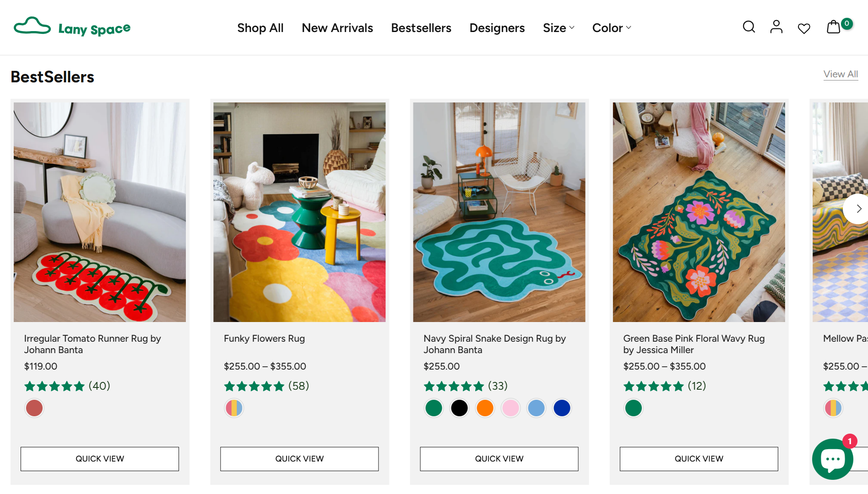Quick view the Tomato Runner Rug

[x=100, y=459]
